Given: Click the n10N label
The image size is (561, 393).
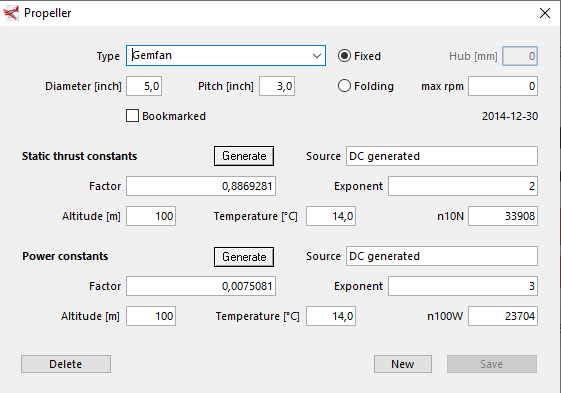Looking at the screenshot, I should tap(450, 217).
